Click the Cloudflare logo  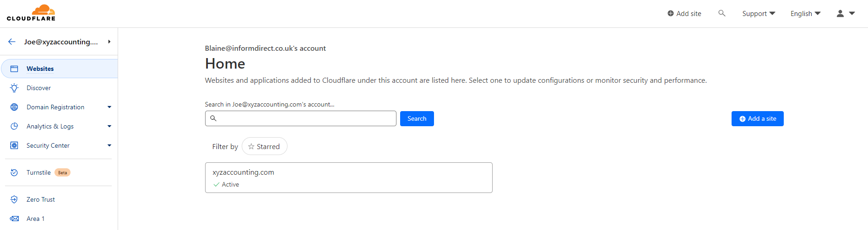tap(31, 13)
